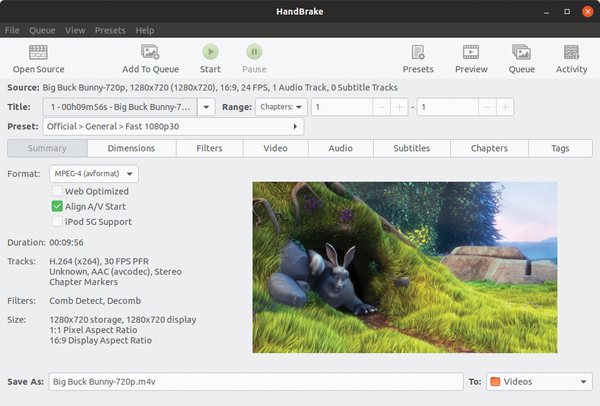Click the title selection text box
This screenshot has width=600, height=406.
pyautogui.click(x=120, y=107)
